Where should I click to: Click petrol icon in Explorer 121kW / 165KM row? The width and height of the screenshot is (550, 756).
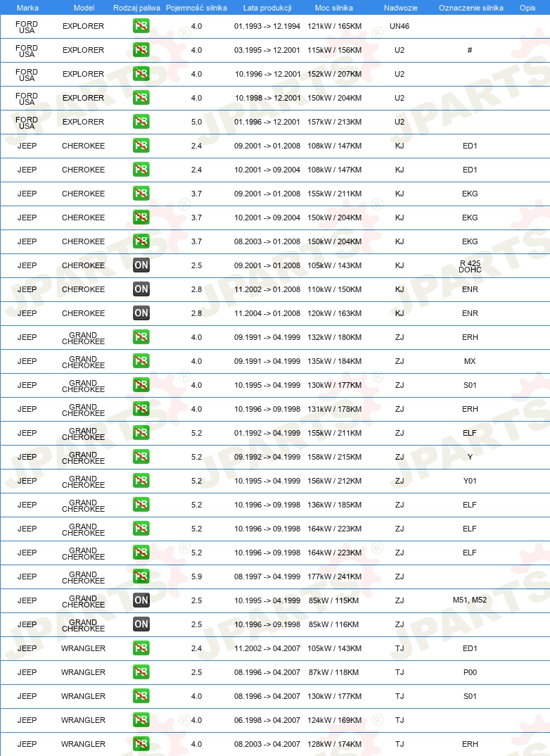pyautogui.click(x=141, y=26)
